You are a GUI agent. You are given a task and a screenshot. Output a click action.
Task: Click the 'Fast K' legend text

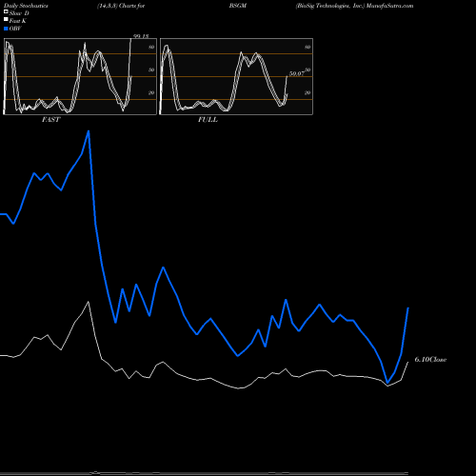[18, 21]
